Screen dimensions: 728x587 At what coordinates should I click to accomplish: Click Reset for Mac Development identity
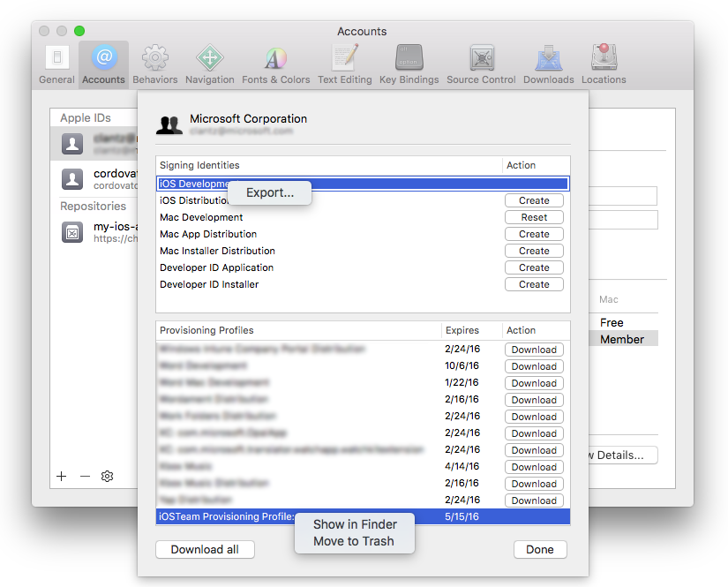534,217
